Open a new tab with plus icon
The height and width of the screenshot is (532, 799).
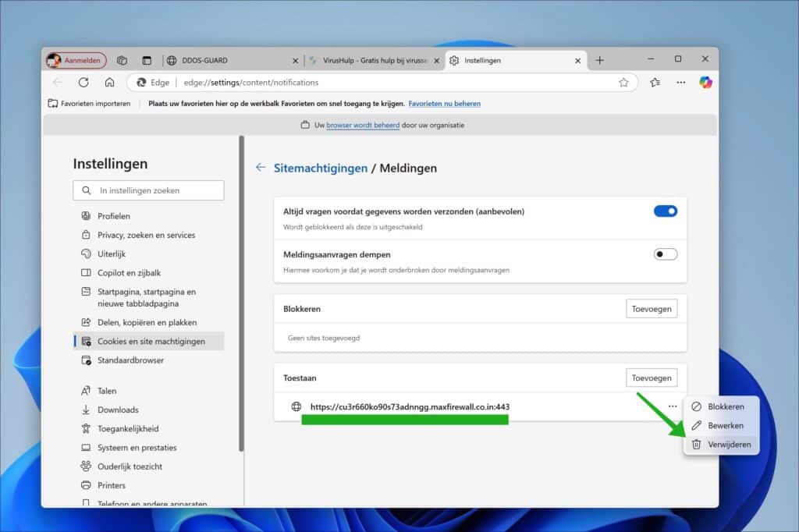coord(600,60)
